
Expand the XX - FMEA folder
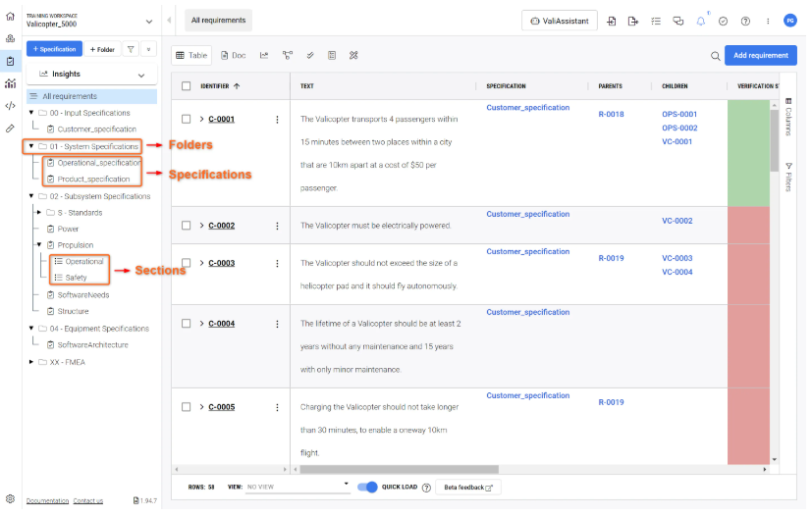[x=30, y=361]
